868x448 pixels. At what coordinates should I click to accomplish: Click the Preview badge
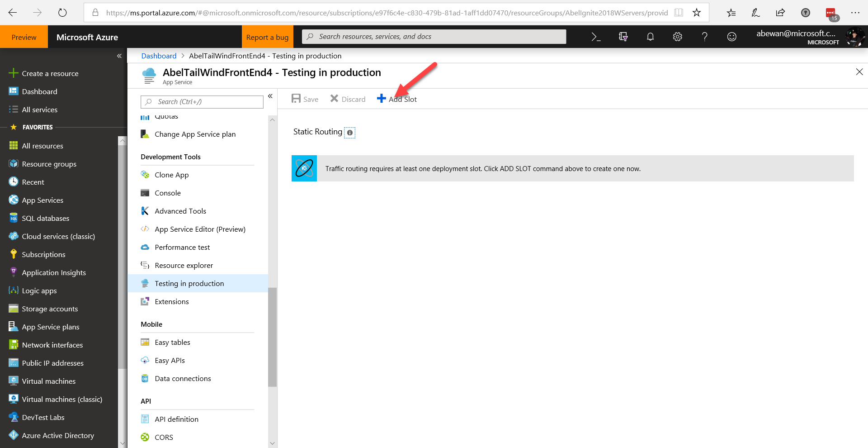(x=24, y=37)
